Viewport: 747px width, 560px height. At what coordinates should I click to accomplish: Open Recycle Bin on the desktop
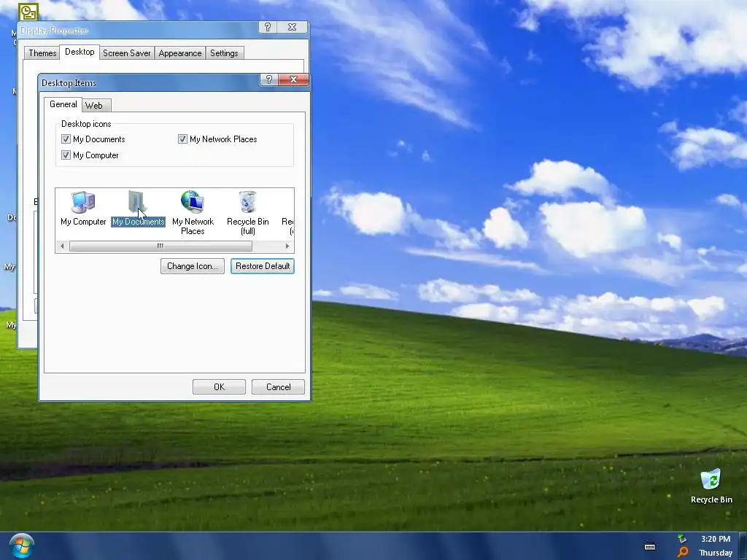coord(711,486)
